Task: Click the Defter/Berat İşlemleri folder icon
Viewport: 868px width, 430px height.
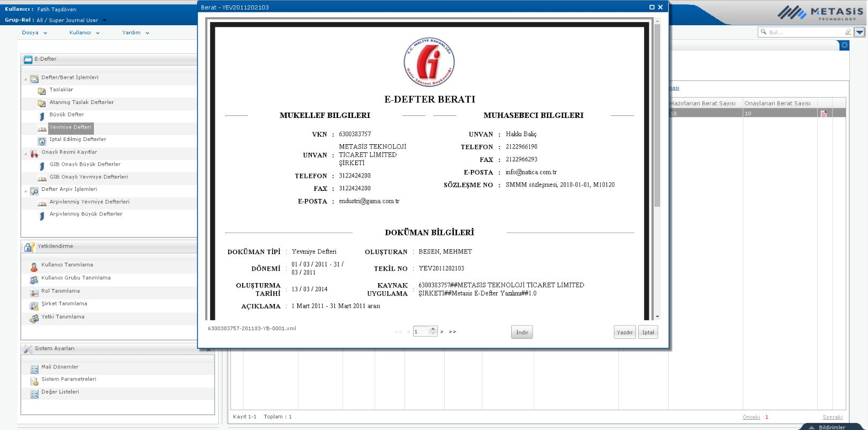Action: [x=34, y=78]
